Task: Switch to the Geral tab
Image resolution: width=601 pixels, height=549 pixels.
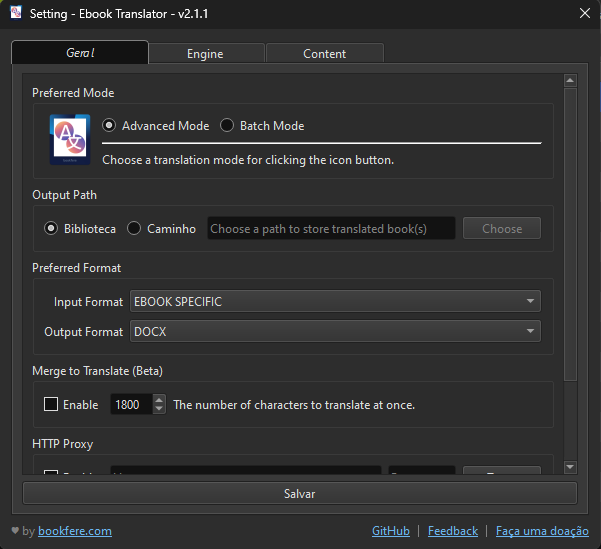Action: [80, 53]
